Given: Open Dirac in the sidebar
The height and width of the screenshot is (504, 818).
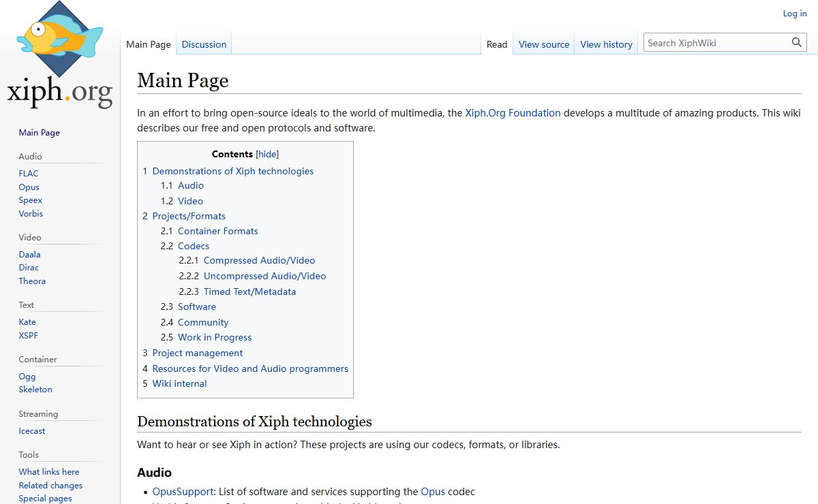Looking at the screenshot, I should pyautogui.click(x=29, y=268).
